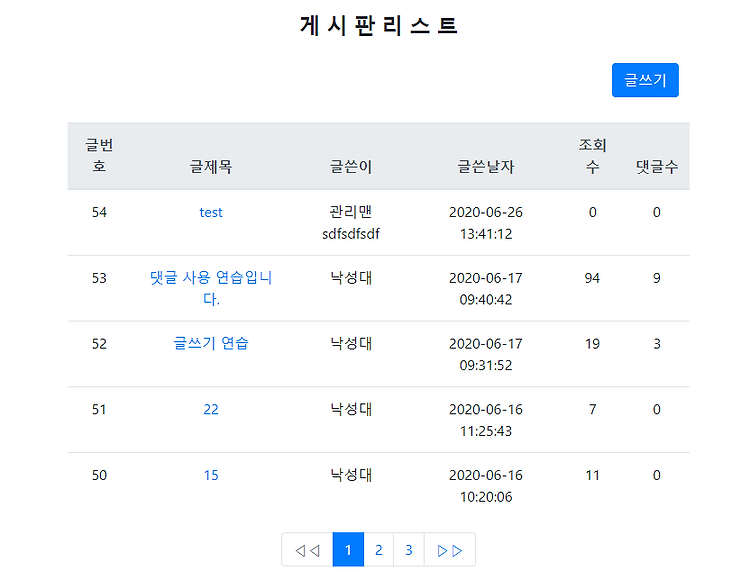
Task: Click date 2020-06-17 09:31:52
Action: pyautogui.click(x=485, y=354)
